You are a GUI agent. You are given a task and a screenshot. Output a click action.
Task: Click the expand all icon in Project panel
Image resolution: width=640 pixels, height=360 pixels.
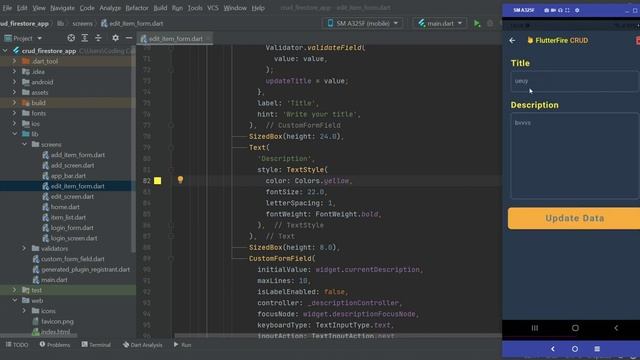[84, 38]
